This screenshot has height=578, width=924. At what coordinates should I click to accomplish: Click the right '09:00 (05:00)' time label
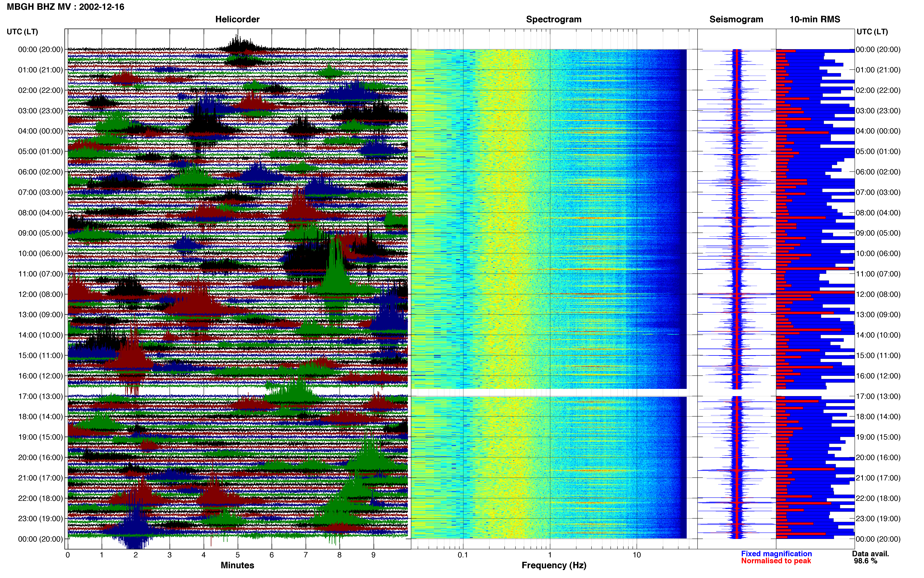878,233
